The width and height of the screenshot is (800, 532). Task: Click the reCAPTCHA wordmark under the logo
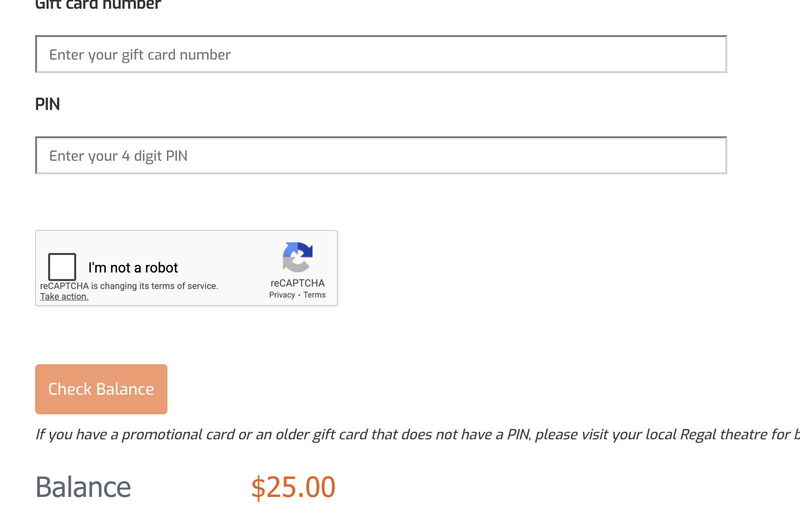pyautogui.click(x=298, y=283)
